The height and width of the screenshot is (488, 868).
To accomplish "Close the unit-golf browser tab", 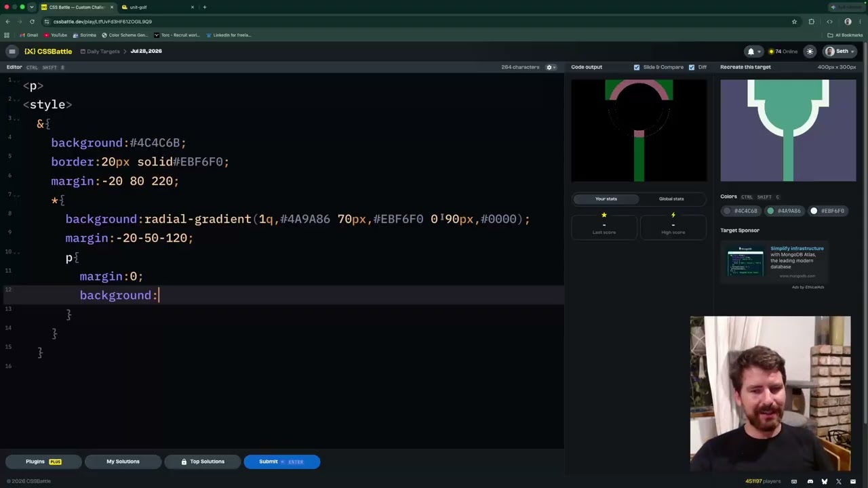I will point(193,7).
